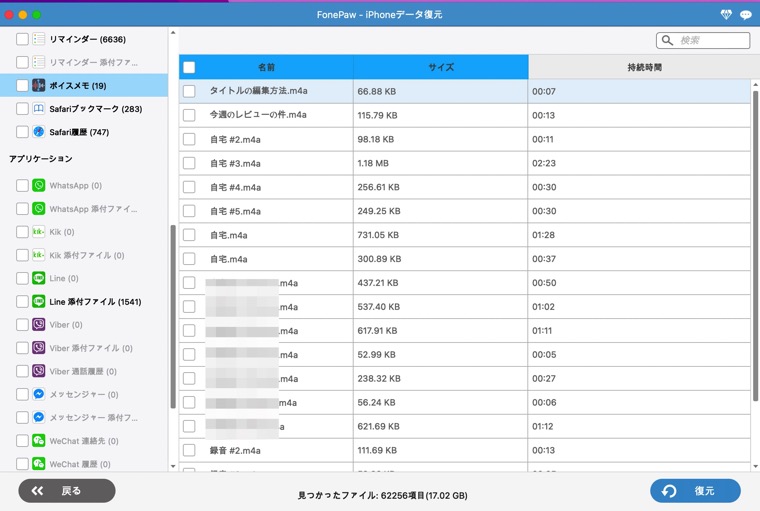Click the Safari bookmarks book icon
The width and height of the screenshot is (760, 511).
(39, 109)
